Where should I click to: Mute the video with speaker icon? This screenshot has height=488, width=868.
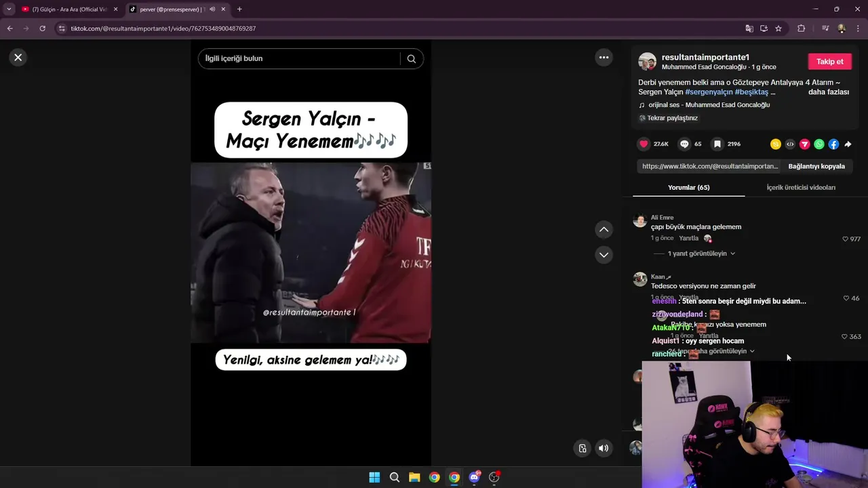pyautogui.click(x=604, y=448)
